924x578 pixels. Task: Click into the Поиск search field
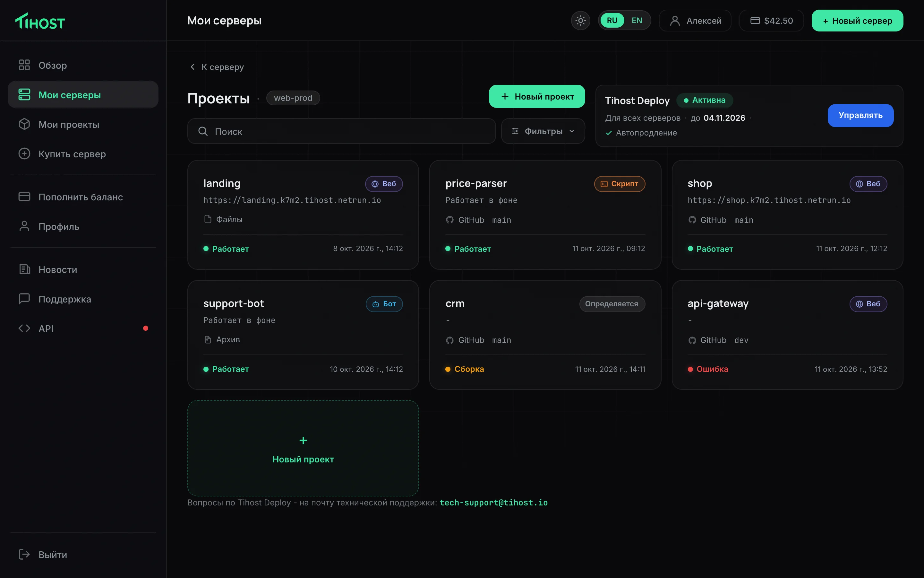point(341,131)
